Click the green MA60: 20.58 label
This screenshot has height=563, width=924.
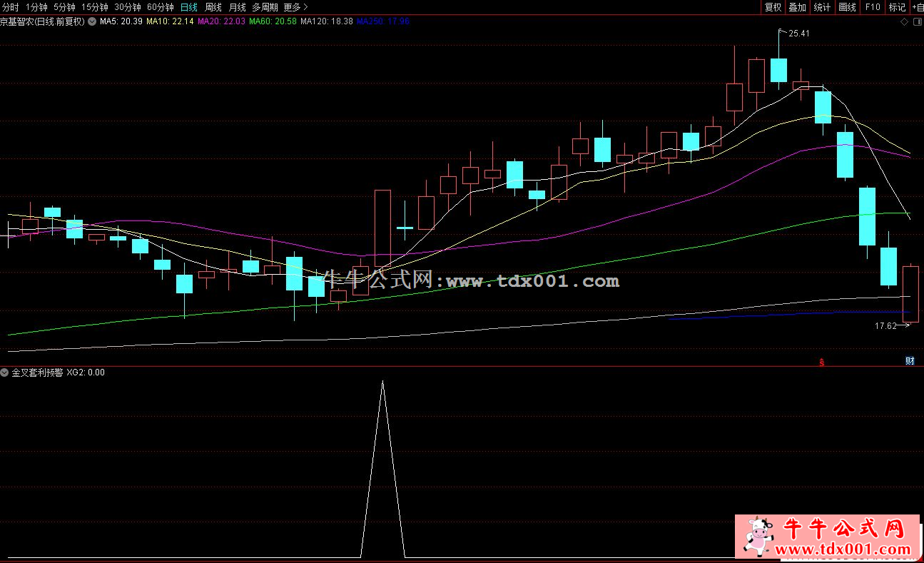tap(273, 21)
